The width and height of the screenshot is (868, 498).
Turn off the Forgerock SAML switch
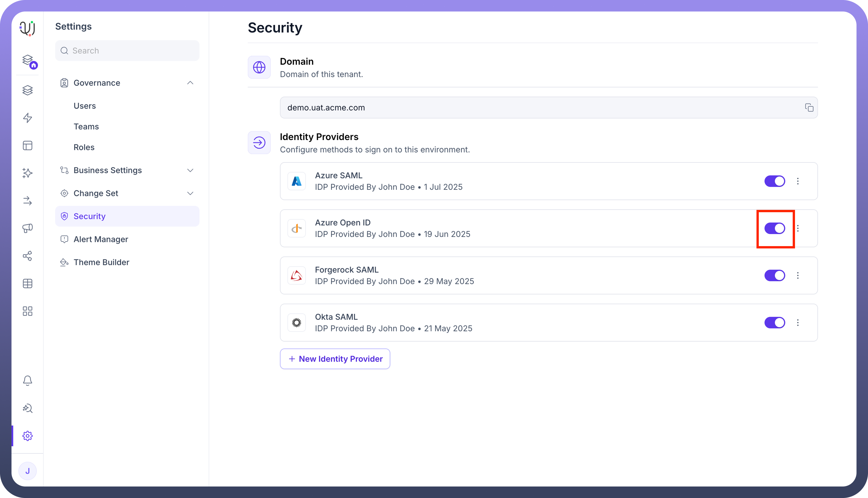pos(774,275)
